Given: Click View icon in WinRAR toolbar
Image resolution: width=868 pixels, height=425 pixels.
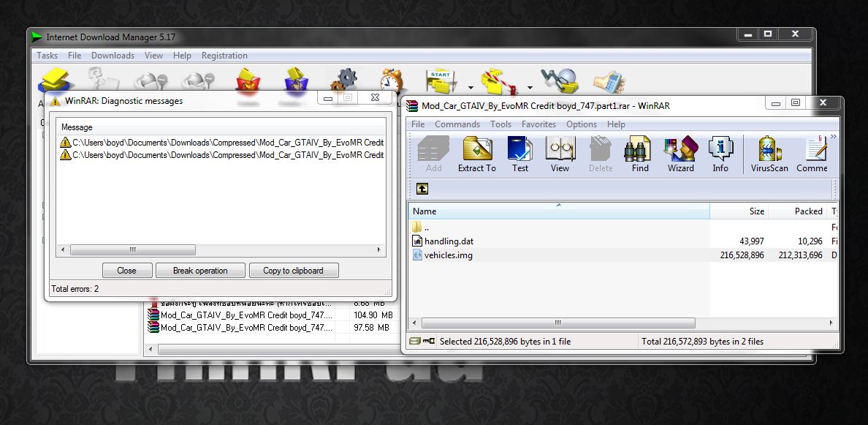Looking at the screenshot, I should pos(560,154).
